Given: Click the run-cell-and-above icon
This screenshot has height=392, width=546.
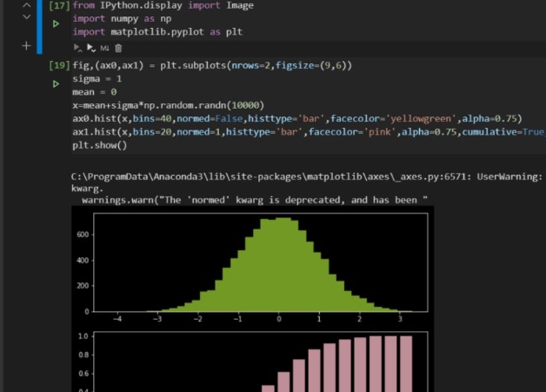Looking at the screenshot, I should tap(77, 48).
